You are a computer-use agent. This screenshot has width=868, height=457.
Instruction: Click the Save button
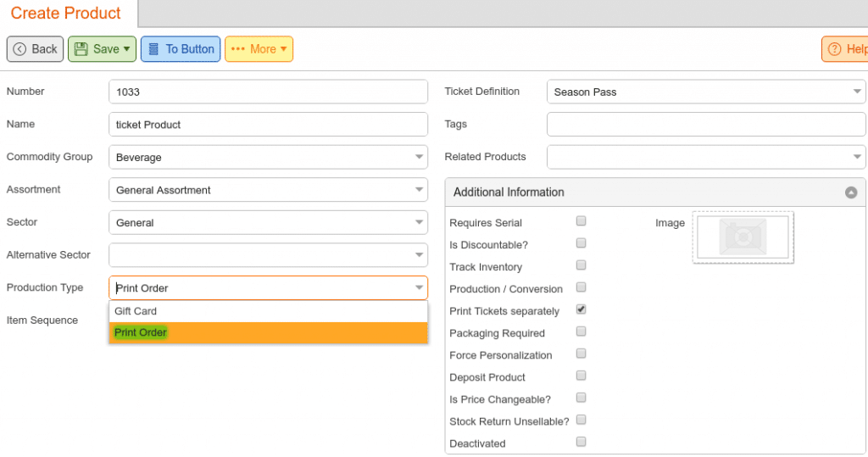coord(102,48)
